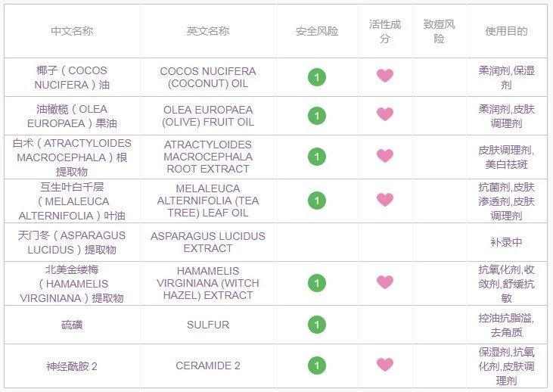Click the pink heart in the olive oil row

(x=385, y=115)
